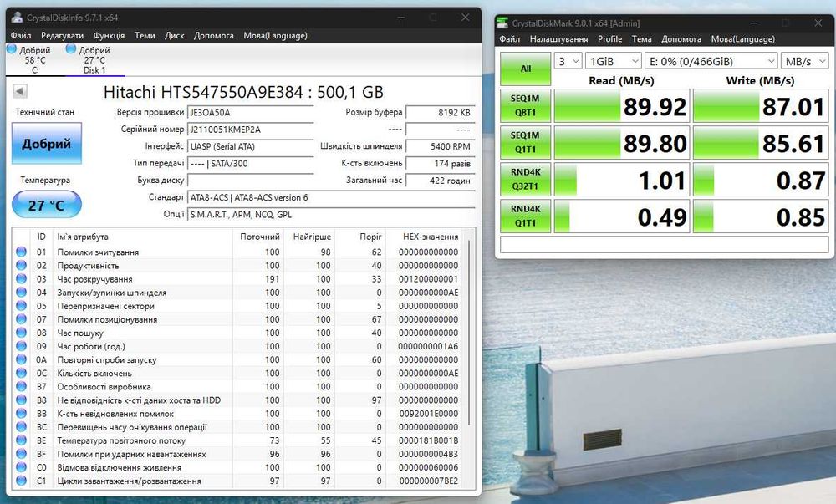Run SEQ1M Q1T1 benchmark test
The image size is (836, 504).
(x=525, y=142)
